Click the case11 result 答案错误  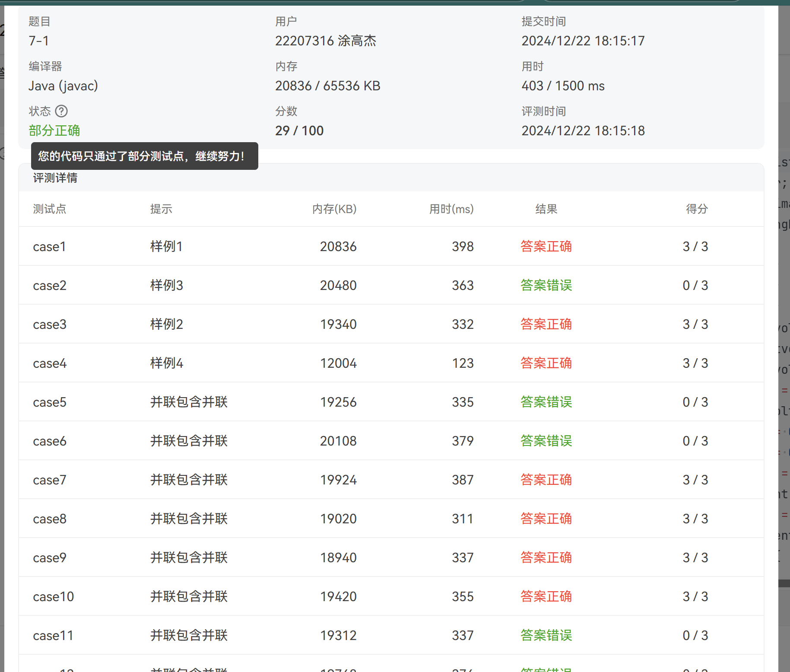(x=546, y=635)
